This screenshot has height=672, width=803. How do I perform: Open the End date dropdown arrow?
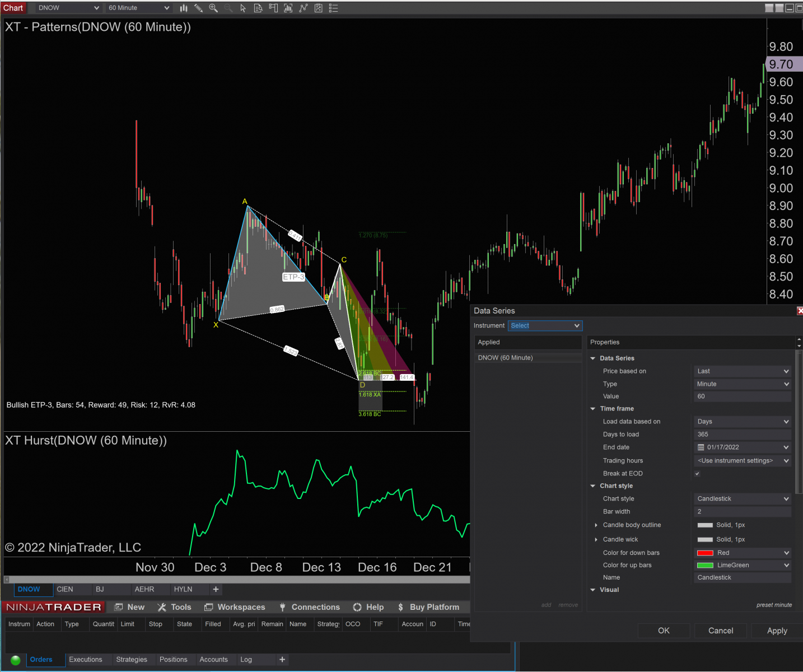pos(786,447)
